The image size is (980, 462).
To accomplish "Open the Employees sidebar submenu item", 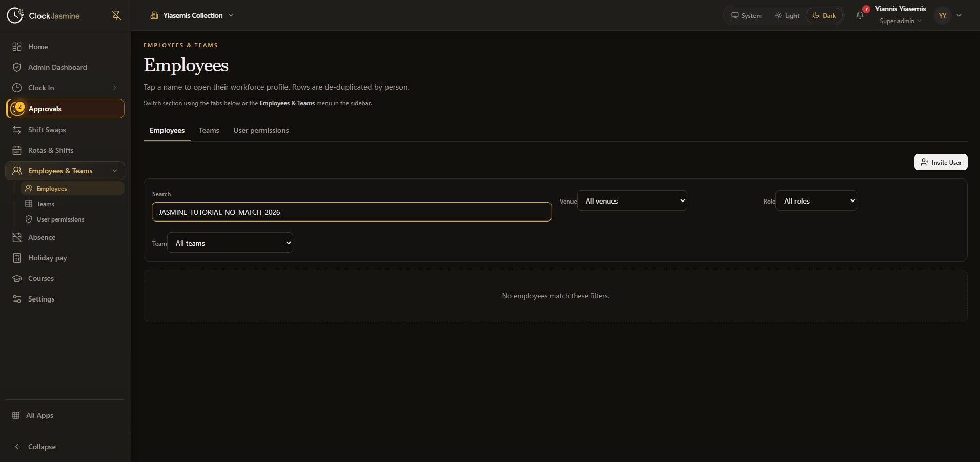I will (72, 189).
